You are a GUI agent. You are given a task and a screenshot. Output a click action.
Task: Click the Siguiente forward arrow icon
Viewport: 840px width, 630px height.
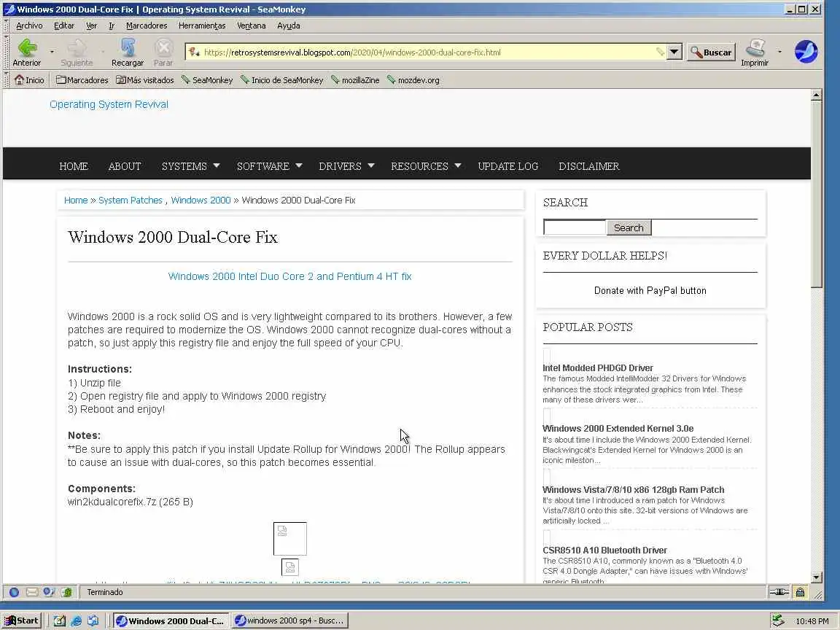(77, 47)
